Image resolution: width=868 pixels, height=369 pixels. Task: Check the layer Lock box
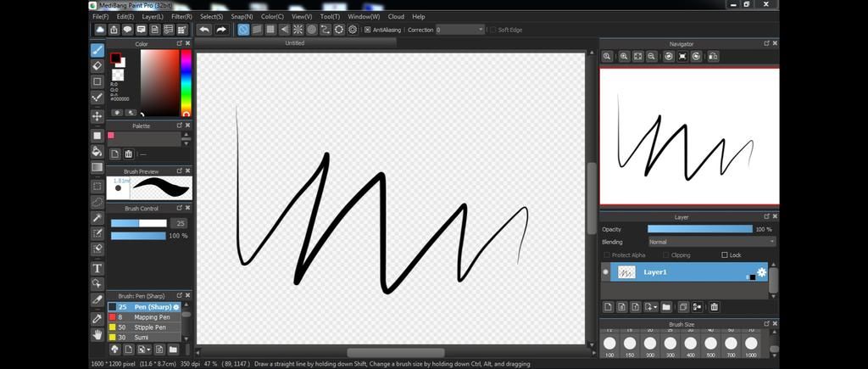pyautogui.click(x=725, y=254)
